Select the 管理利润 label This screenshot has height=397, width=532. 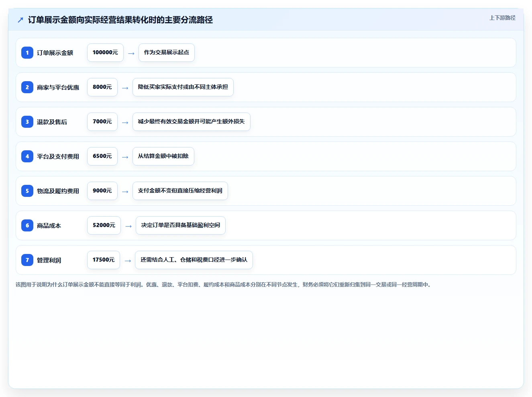pos(49,260)
